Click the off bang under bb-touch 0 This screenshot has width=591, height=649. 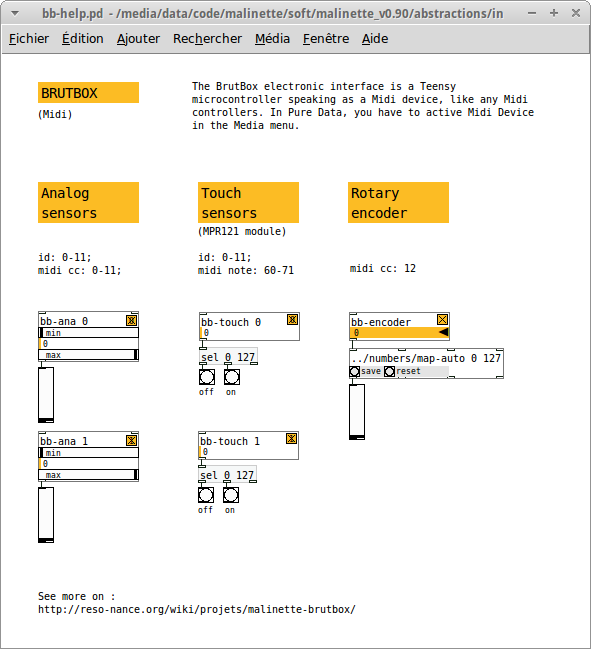point(207,377)
